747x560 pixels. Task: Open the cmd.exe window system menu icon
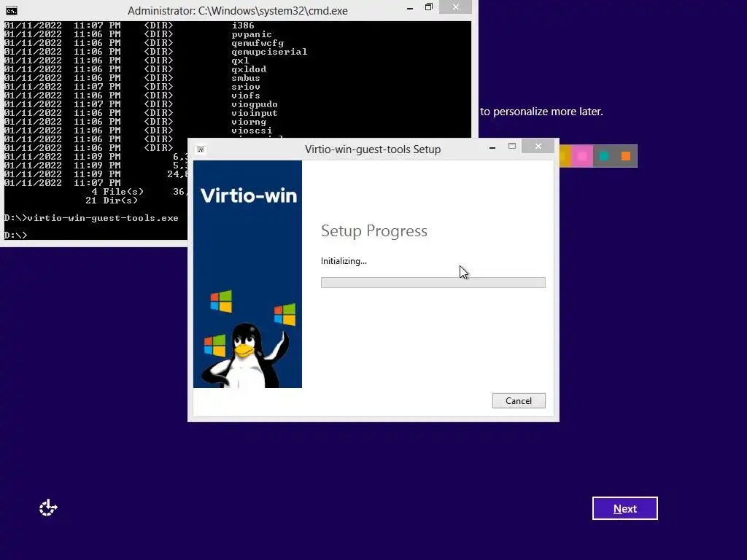pyautogui.click(x=11, y=10)
